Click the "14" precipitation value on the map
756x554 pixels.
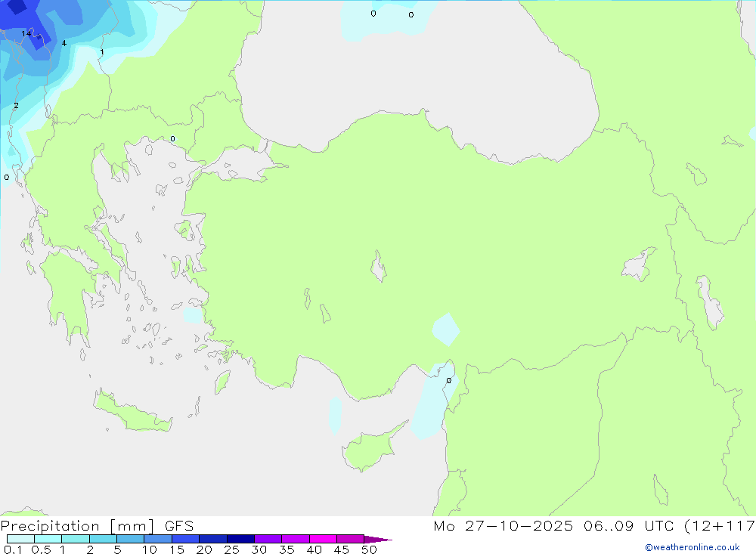pos(26,34)
